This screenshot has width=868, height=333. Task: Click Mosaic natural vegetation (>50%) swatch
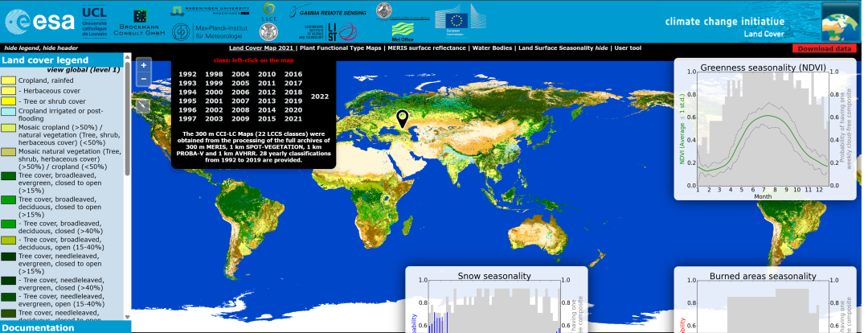click(8, 152)
